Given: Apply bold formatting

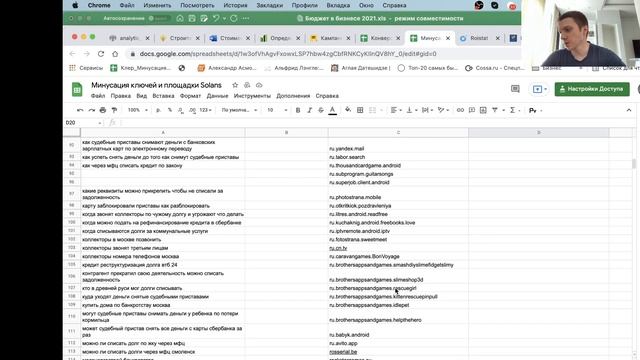Looking at the screenshot, I should pyautogui.click(x=298, y=110).
